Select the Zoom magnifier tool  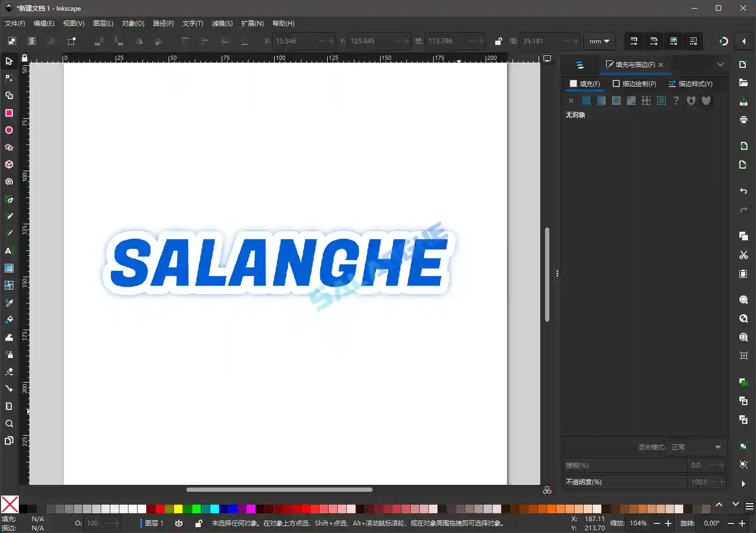coord(9,423)
